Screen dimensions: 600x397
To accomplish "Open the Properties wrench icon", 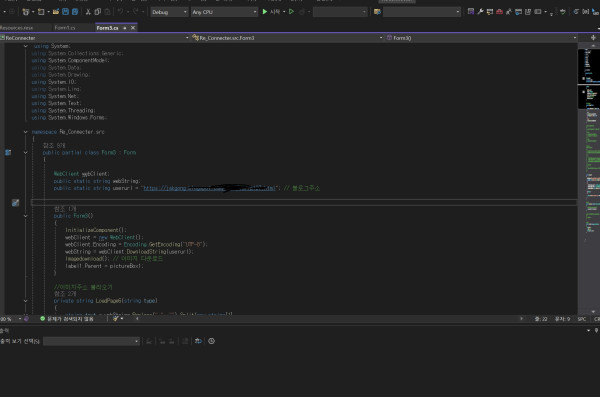I will point(480,12).
